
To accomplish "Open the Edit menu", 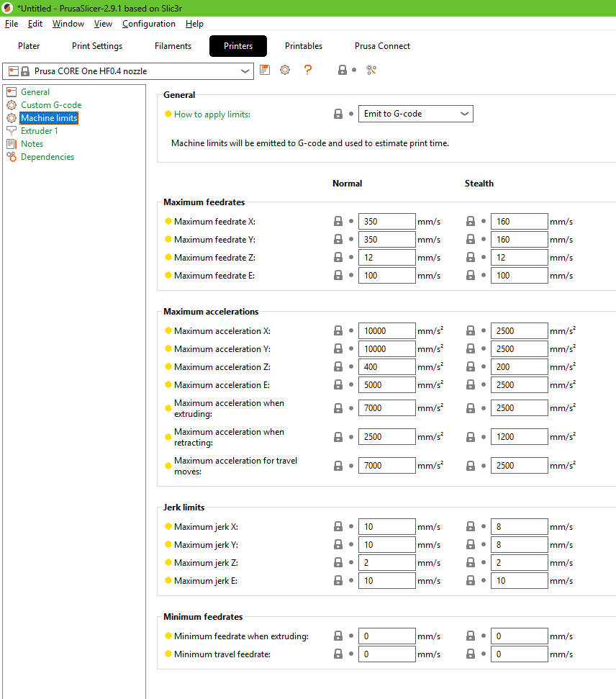I will coord(35,24).
